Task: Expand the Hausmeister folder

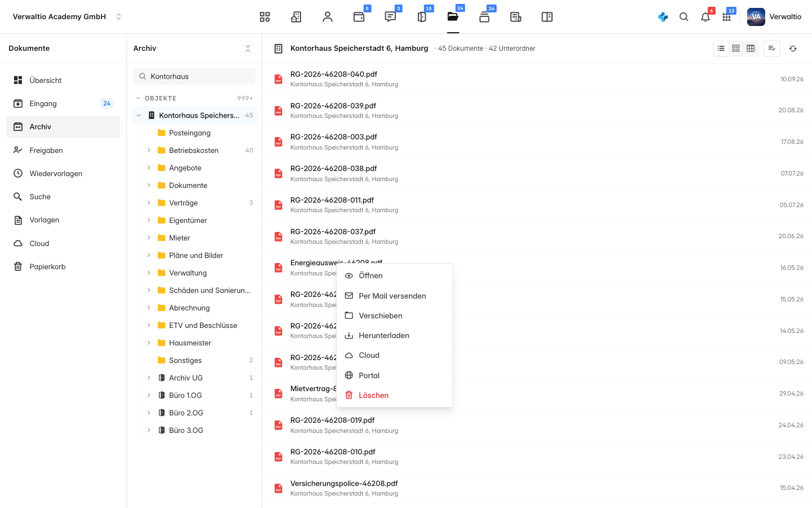Action: click(x=149, y=343)
